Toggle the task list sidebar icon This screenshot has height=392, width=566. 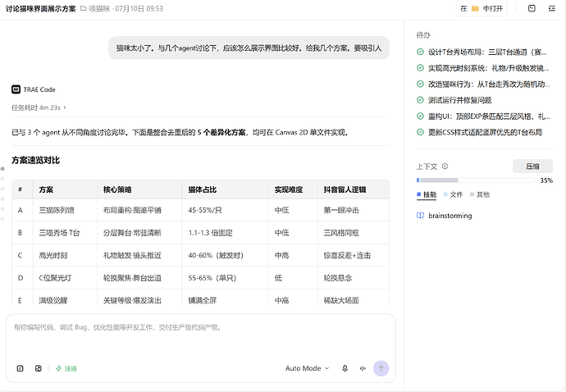[552, 8]
